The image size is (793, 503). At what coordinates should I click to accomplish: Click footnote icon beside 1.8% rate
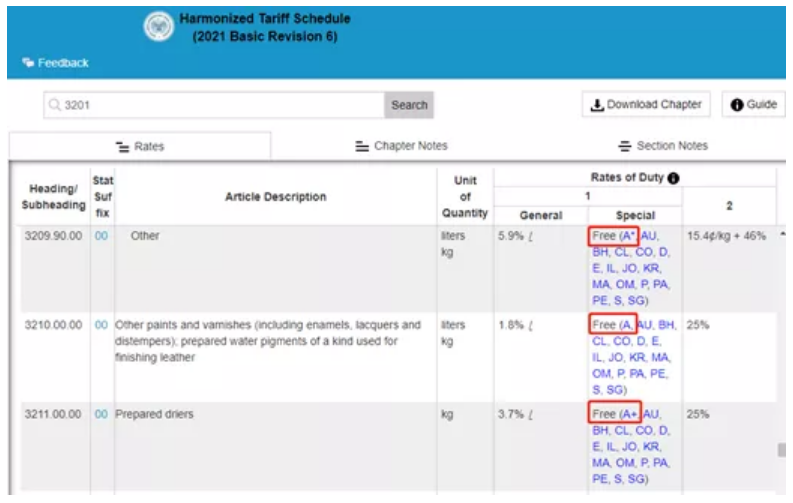click(531, 326)
